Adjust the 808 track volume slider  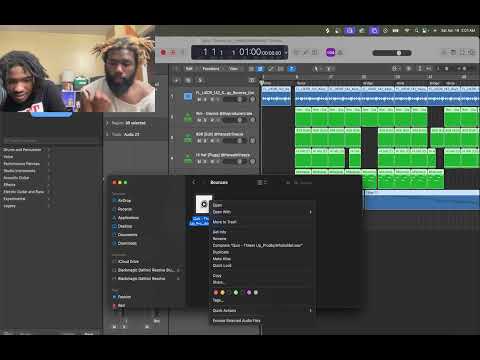tap(235, 141)
